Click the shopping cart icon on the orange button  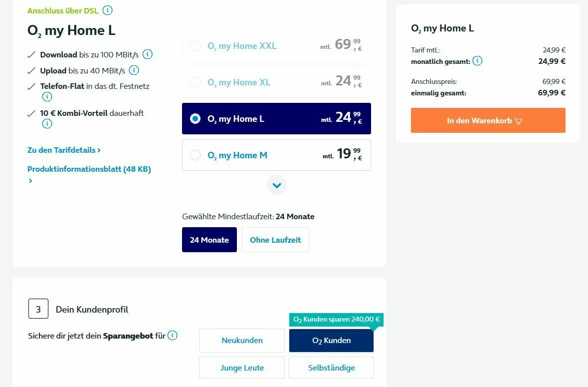(518, 121)
